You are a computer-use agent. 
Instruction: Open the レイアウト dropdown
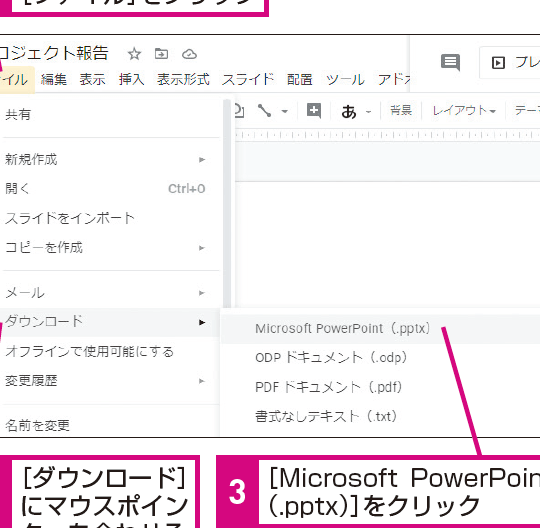pyautogui.click(x=464, y=111)
